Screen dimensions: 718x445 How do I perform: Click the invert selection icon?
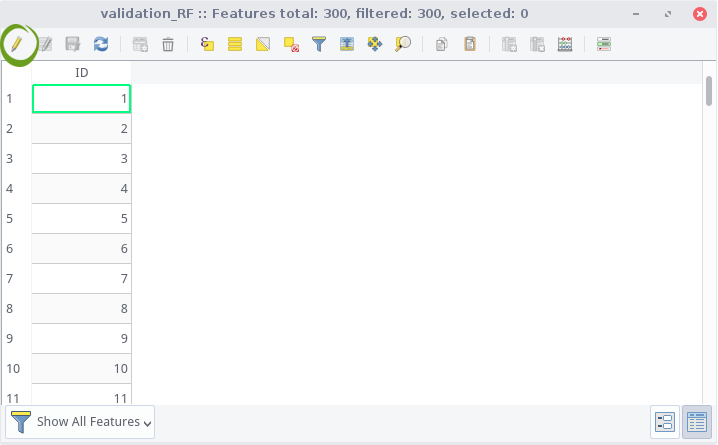(263, 44)
